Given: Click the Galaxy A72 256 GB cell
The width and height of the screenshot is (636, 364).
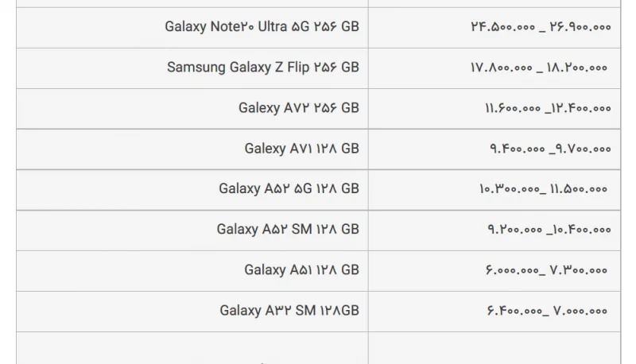Looking at the screenshot, I should (x=298, y=108).
